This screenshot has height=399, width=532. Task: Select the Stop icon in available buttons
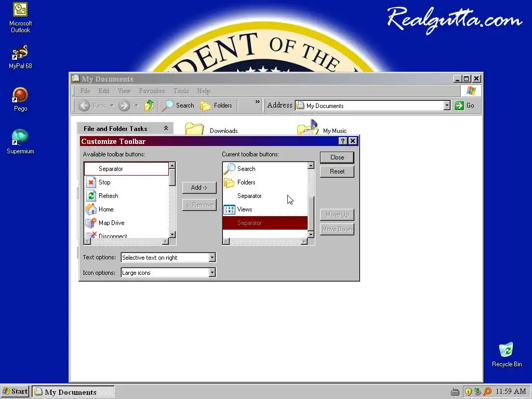click(x=91, y=182)
